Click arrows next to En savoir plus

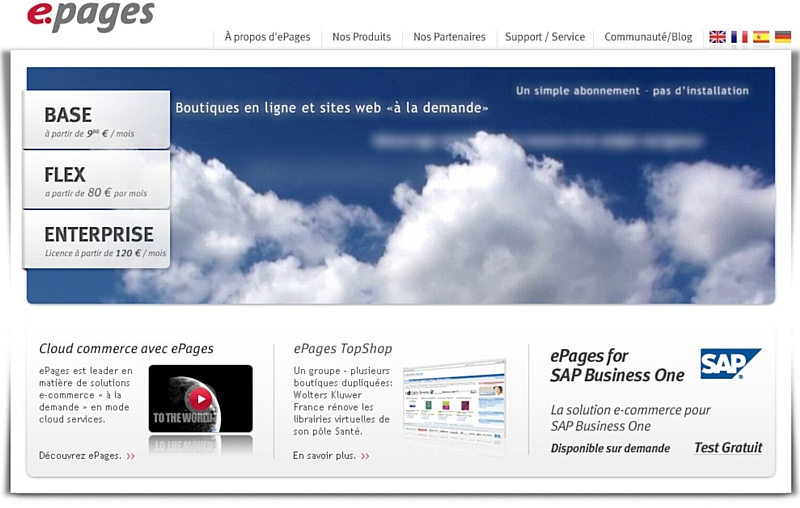(x=365, y=456)
